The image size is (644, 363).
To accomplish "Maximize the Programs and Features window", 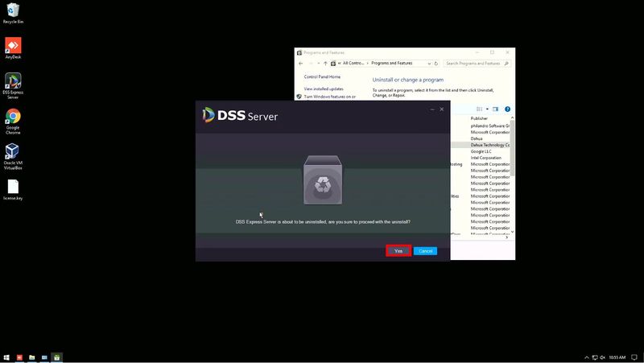I will click(492, 52).
